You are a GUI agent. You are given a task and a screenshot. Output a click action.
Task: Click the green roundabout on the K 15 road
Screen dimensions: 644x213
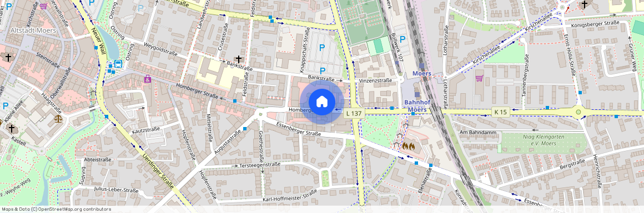pyautogui.click(x=578, y=111)
